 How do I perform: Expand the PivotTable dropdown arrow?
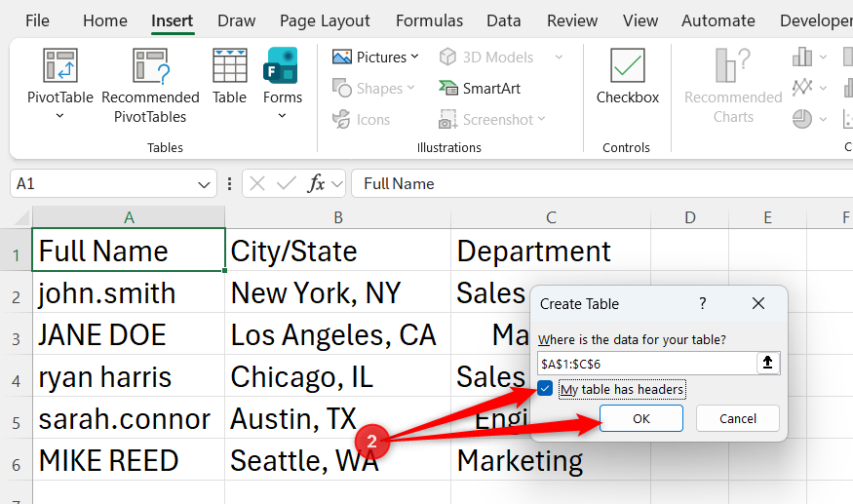click(x=59, y=116)
